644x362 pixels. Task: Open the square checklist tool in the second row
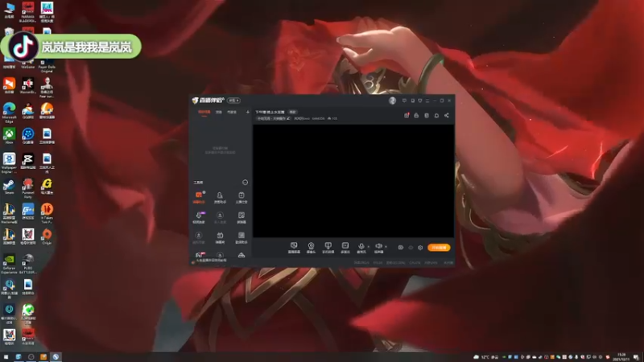tap(241, 217)
